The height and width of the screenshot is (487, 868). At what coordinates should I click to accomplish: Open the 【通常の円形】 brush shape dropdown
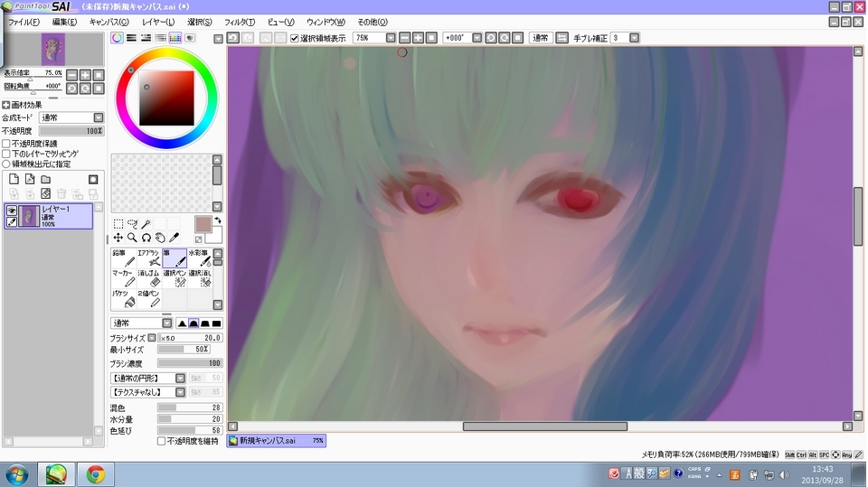181,378
